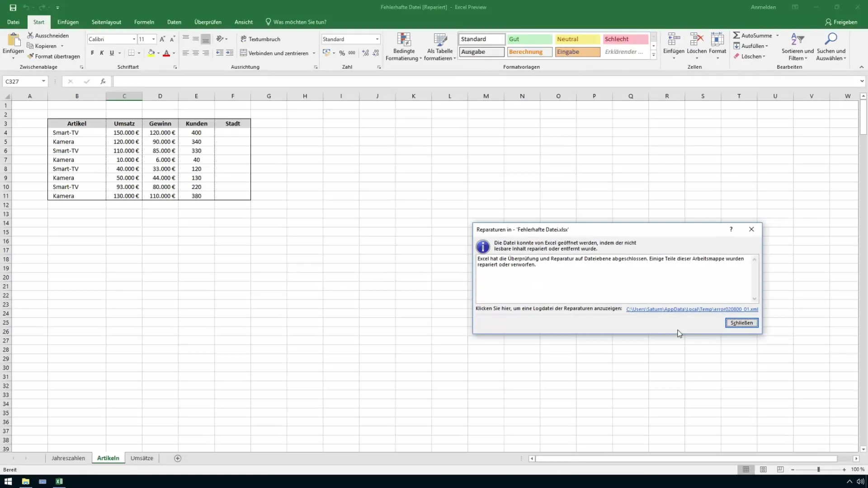868x488 pixels.
Task: Apply Schlecht cell style
Action: coord(626,39)
